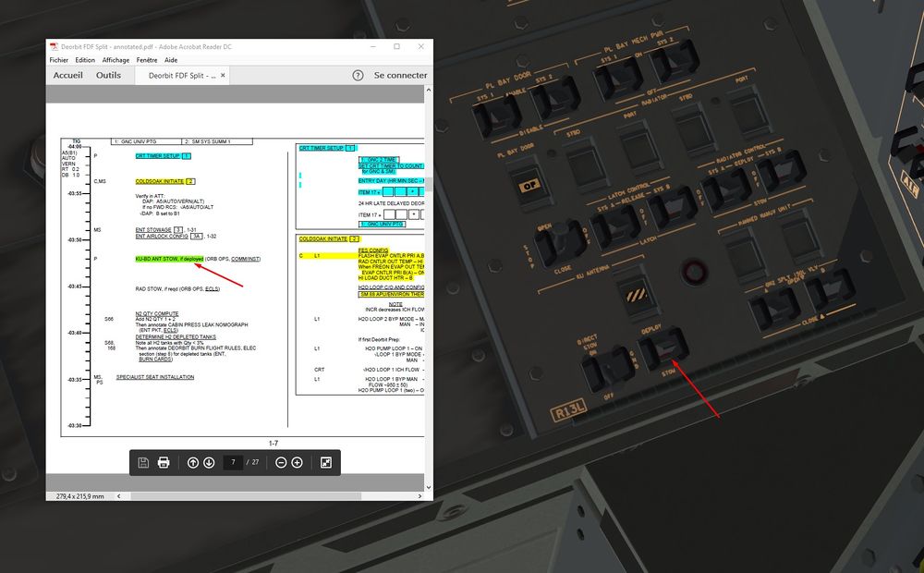Close the Deorbit FDF Split document tab
Image resolution: width=924 pixels, height=573 pixels.
tap(223, 76)
